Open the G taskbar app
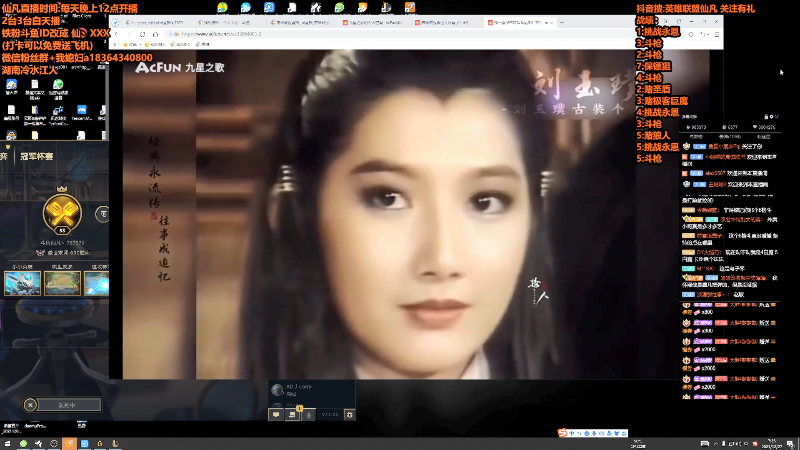The height and width of the screenshot is (450, 800). click(x=100, y=444)
